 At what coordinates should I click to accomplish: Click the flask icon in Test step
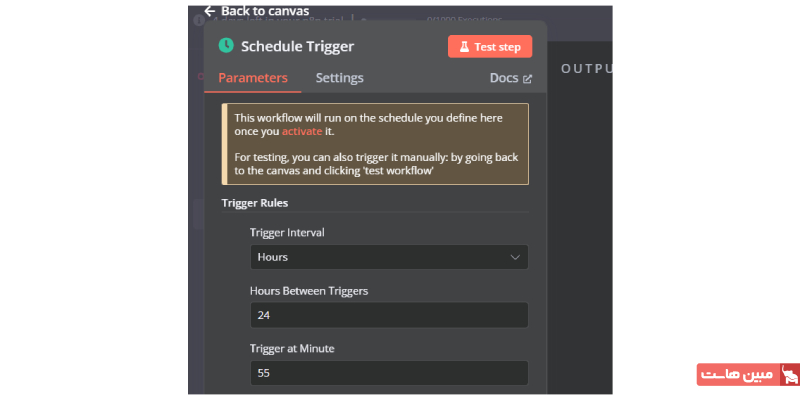tap(465, 46)
